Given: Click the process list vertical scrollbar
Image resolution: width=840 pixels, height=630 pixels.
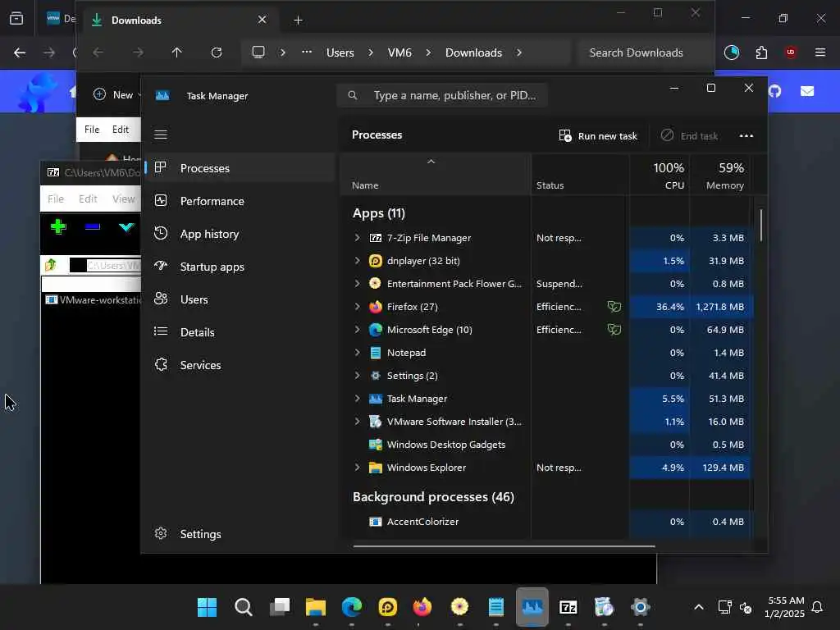Looking at the screenshot, I should tap(760, 225).
